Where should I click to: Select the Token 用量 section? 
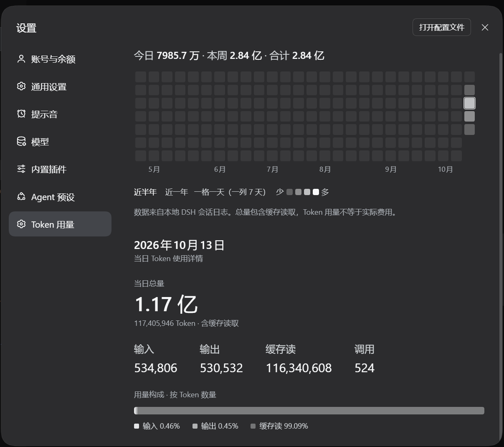tap(60, 224)
